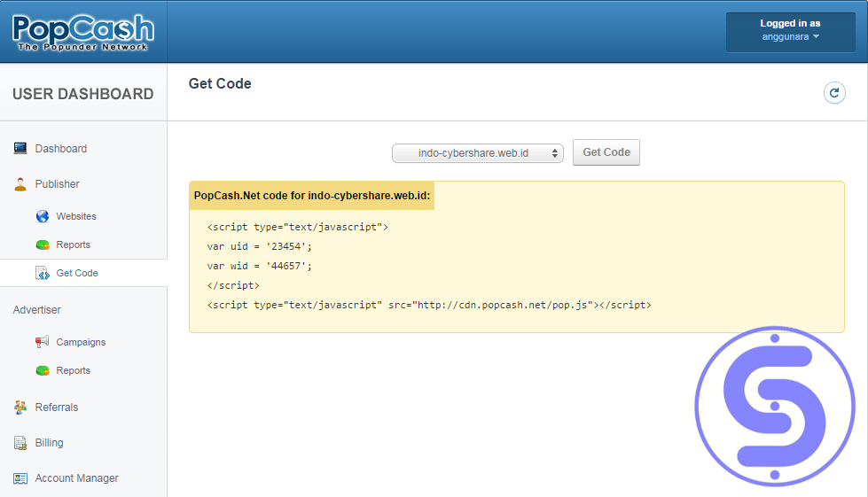
Task: Click the Advertiser section label
Action: click(37, 310)
